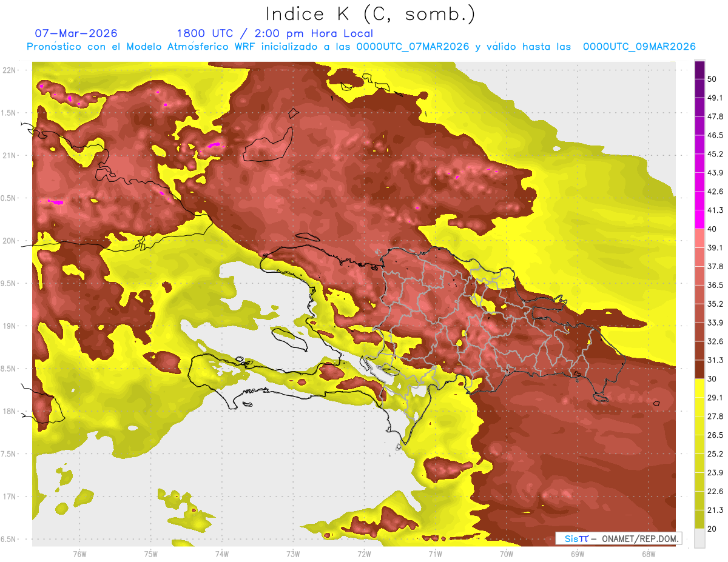Pick the colorbar value "22.6"
Image resolution: width=728 pixels, height=562 pixels.
(715, 491)
